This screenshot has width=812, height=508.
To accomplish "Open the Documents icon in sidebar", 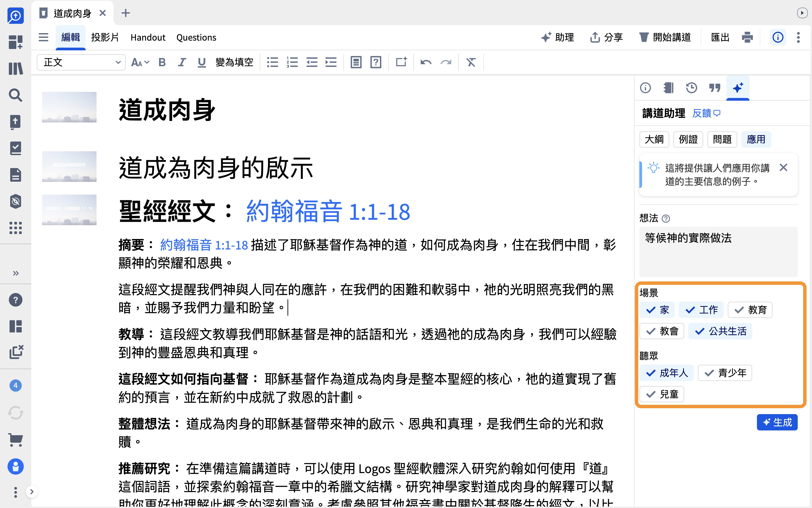I will [x=15, y=175].
